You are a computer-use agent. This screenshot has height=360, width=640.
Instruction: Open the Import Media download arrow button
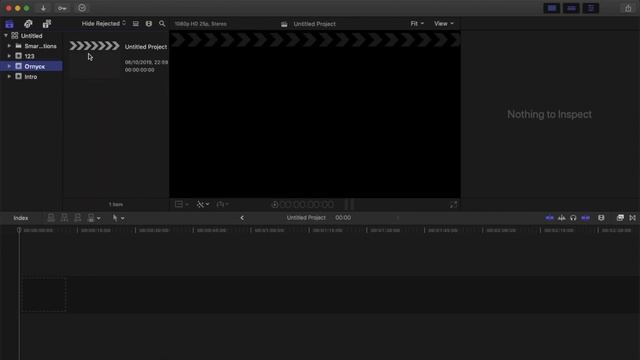(43, 8)
